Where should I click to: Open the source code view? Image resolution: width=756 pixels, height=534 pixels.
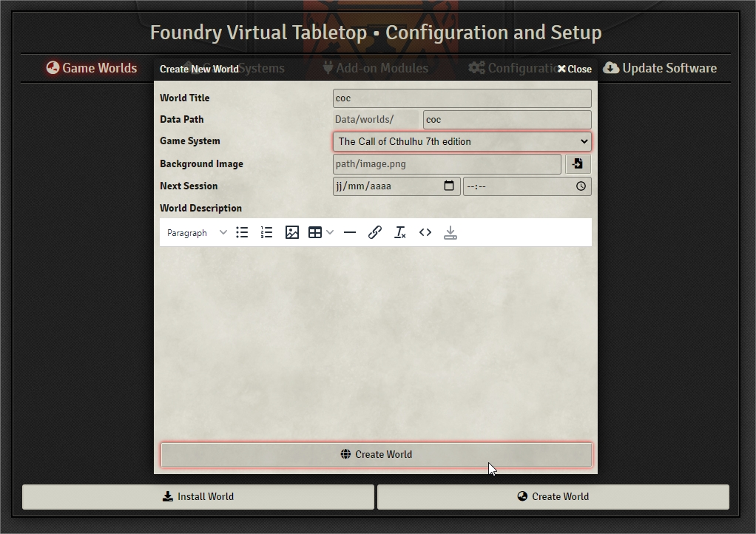[x=425, y=232]
